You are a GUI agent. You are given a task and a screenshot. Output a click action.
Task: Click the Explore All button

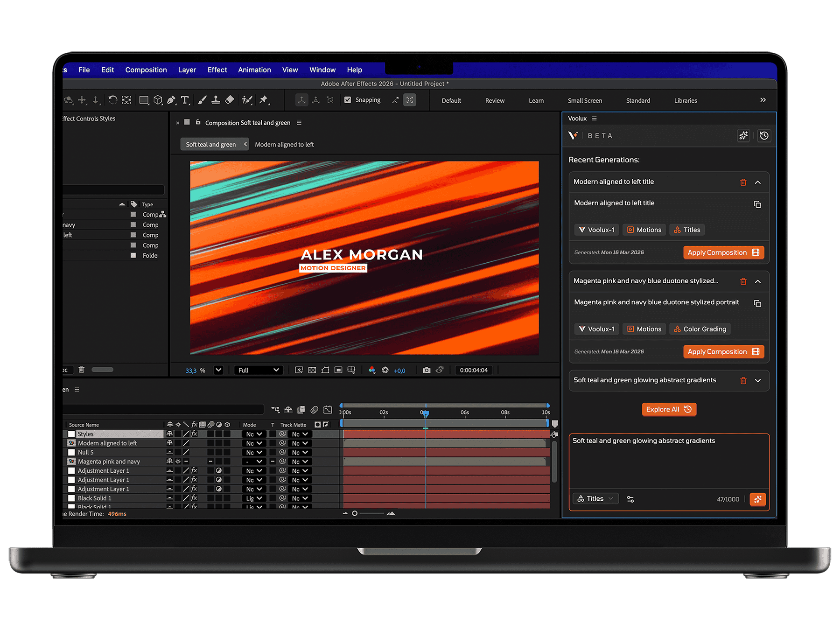click(668, 409)
